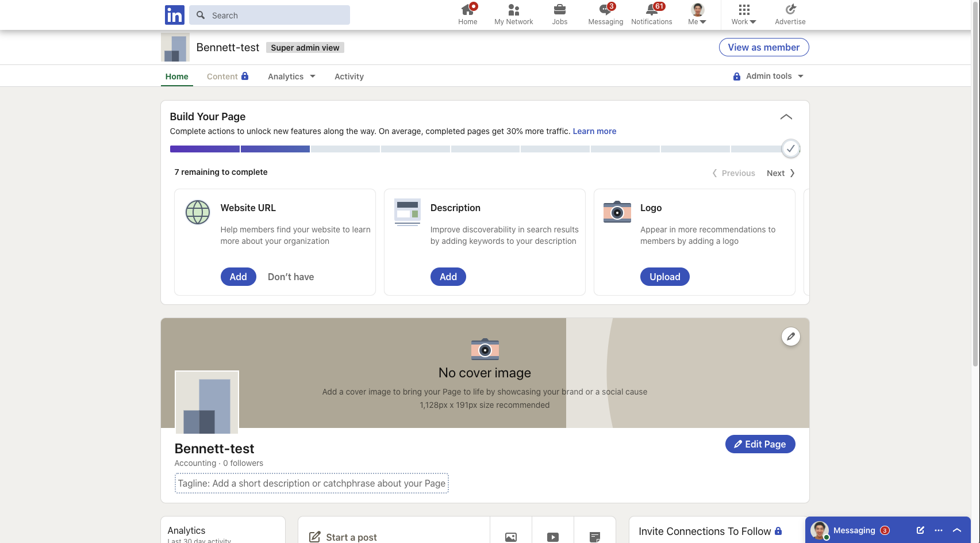Screen dimensions: 980x543
Task: Attach a document to a new post
Action: click(x=594, y=536)
